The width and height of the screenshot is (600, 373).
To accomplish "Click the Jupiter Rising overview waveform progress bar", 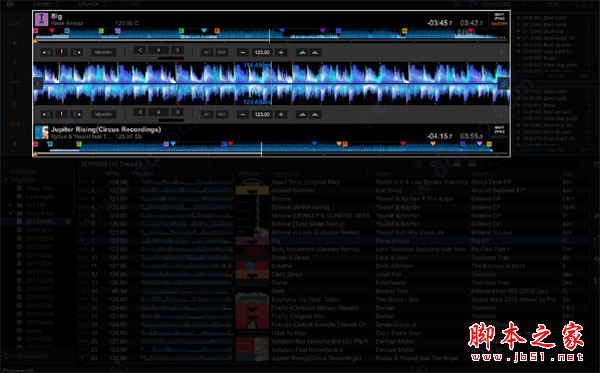I will [270, 153].
